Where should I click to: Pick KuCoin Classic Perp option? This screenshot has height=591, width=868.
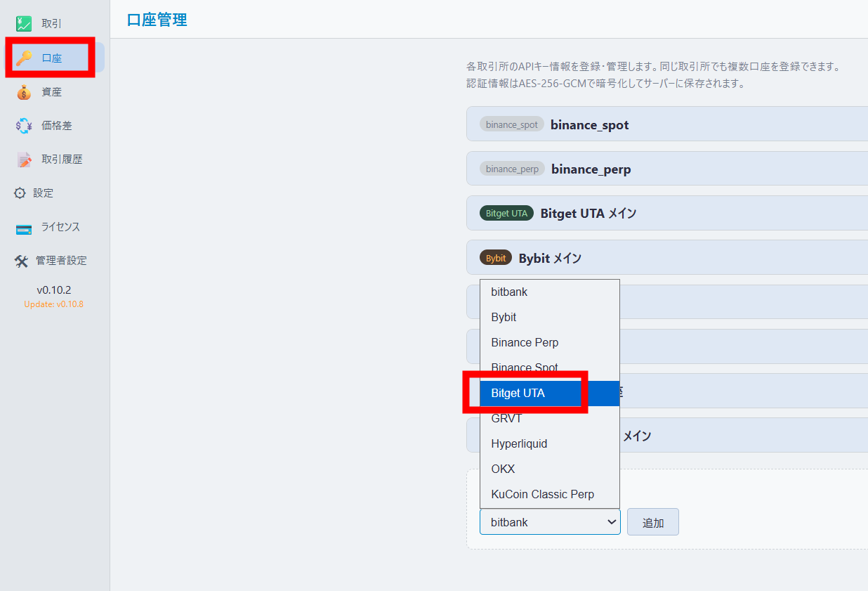tap(542, 495)
